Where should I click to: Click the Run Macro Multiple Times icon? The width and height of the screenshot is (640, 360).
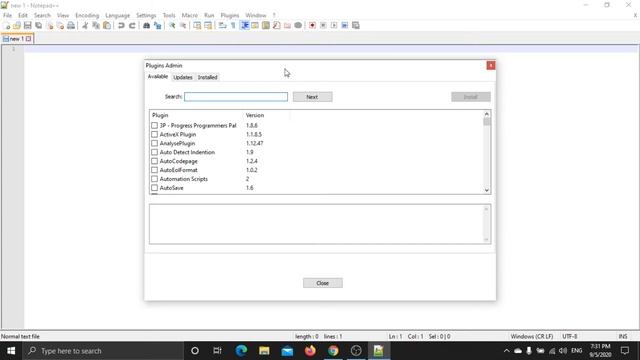pos(345,25)
